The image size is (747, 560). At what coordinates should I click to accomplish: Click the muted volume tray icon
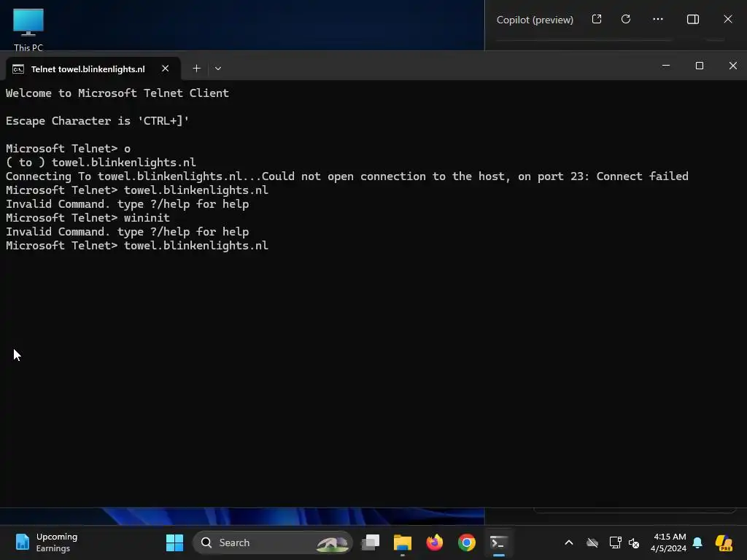634,542
